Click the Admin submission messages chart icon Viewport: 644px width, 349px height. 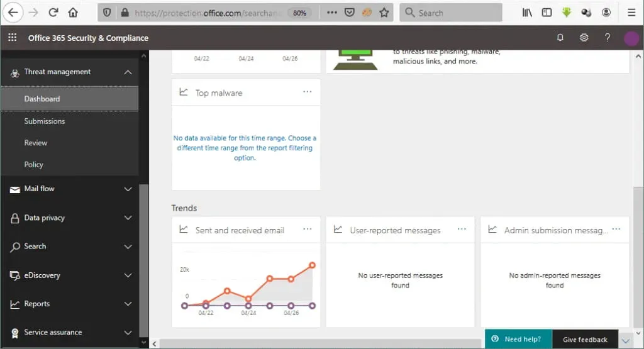(x=492, y=229)
